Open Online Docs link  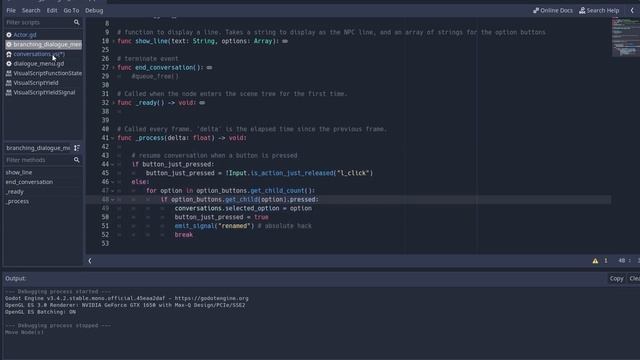click(553, 10)
